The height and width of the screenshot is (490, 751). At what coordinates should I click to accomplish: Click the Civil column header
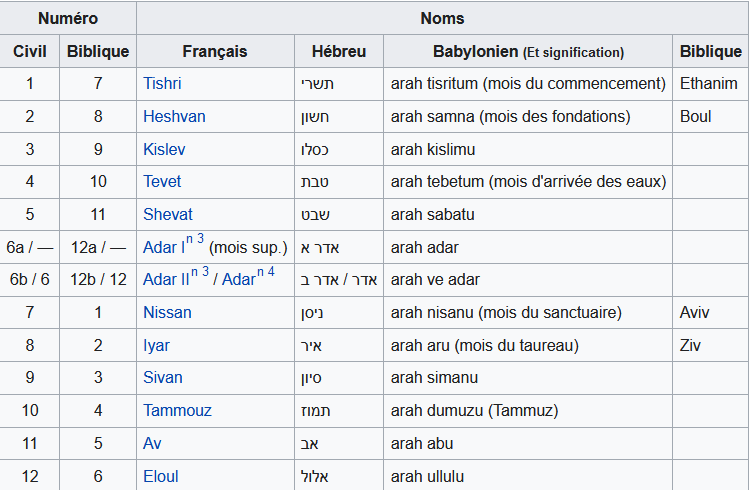29,51
